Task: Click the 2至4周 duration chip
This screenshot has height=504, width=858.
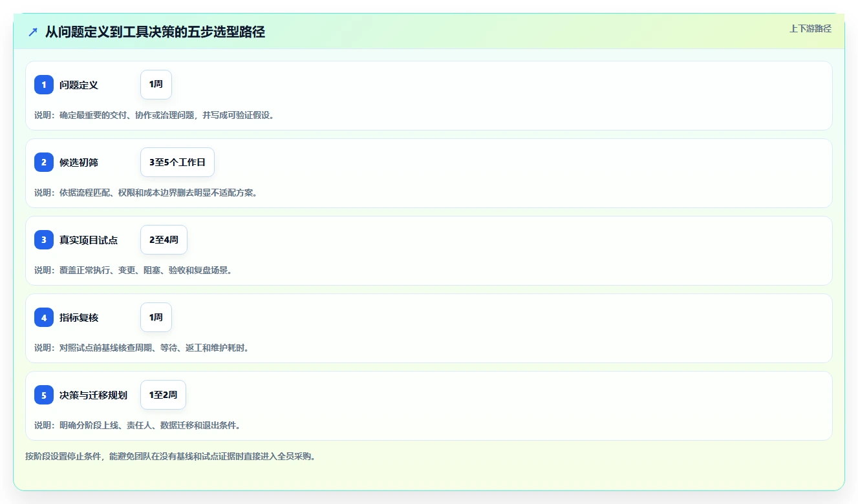Action: click(164, 240)
